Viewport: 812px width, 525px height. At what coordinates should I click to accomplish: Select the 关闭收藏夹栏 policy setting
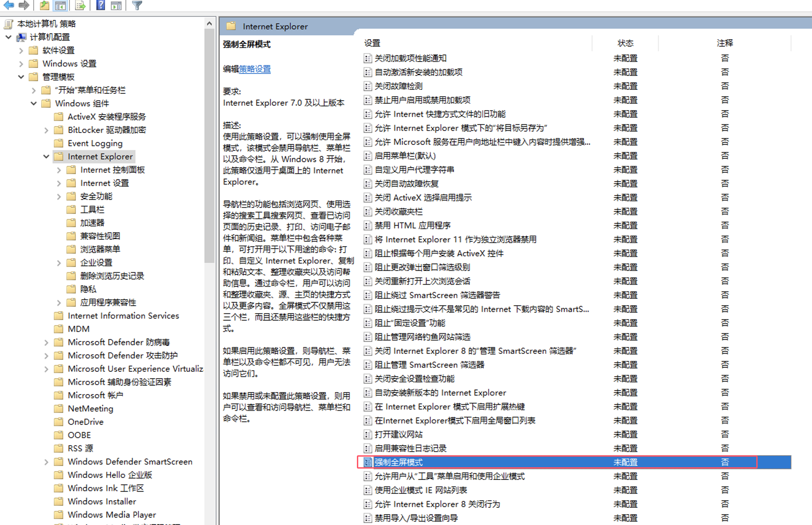pos(398,212)
